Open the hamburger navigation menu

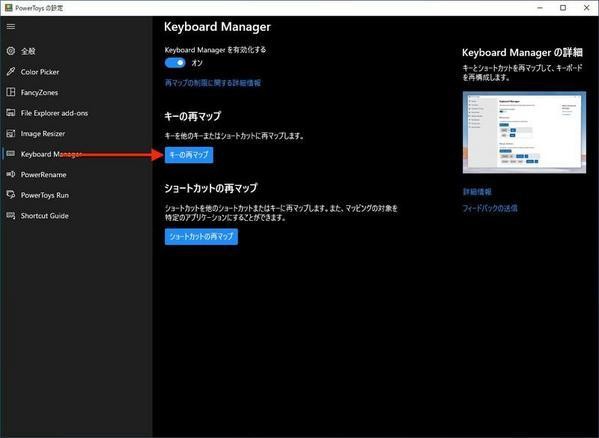(x=11, y=26)
